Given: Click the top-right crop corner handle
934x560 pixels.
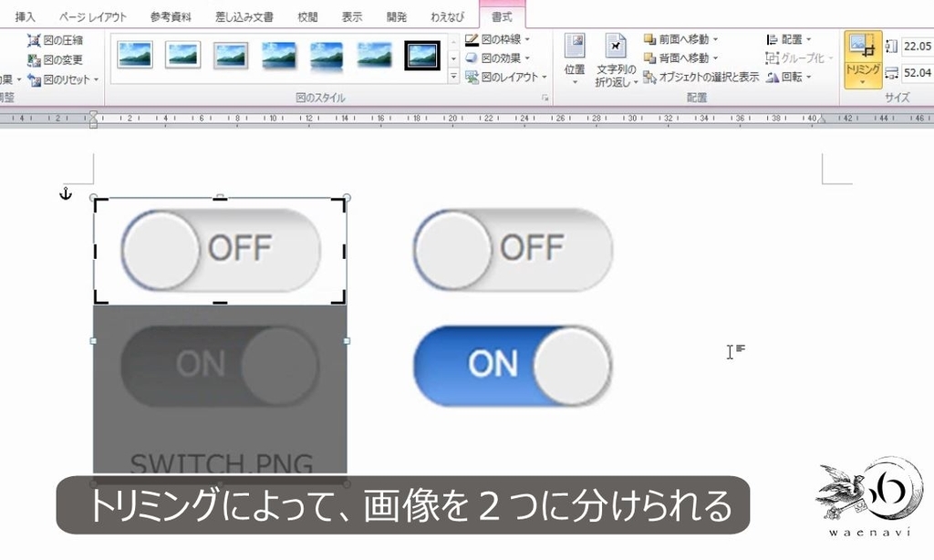Looking at the screenshot, I should click(x=339, y=204).
